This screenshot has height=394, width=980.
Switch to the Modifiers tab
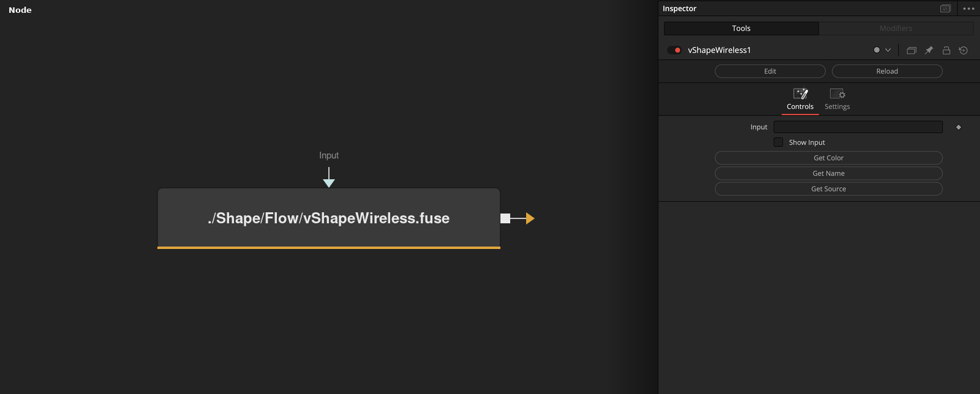[896, 28]
